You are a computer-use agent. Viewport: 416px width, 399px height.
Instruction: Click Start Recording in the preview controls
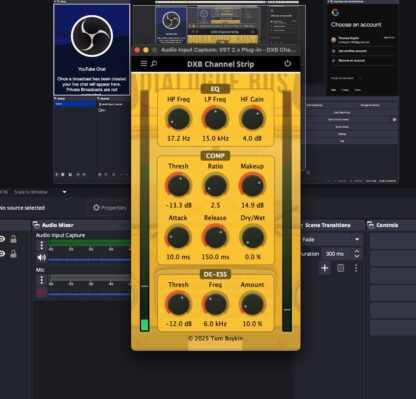341,112
